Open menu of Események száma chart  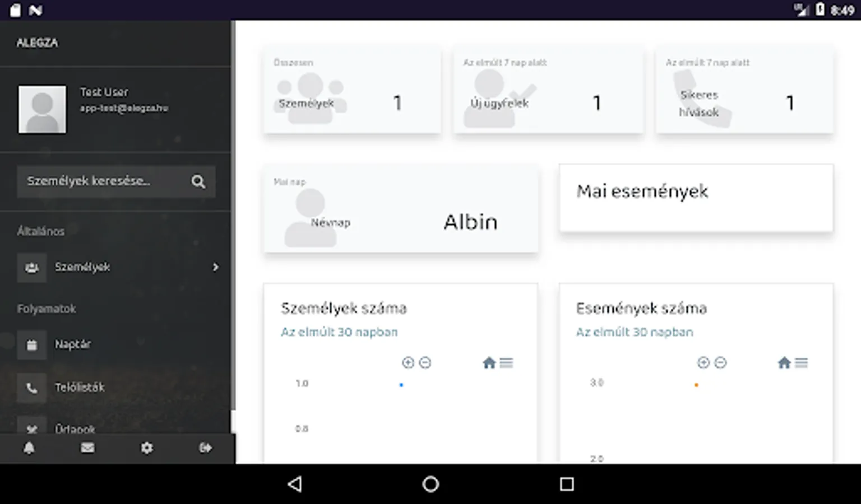pos(802,363)
